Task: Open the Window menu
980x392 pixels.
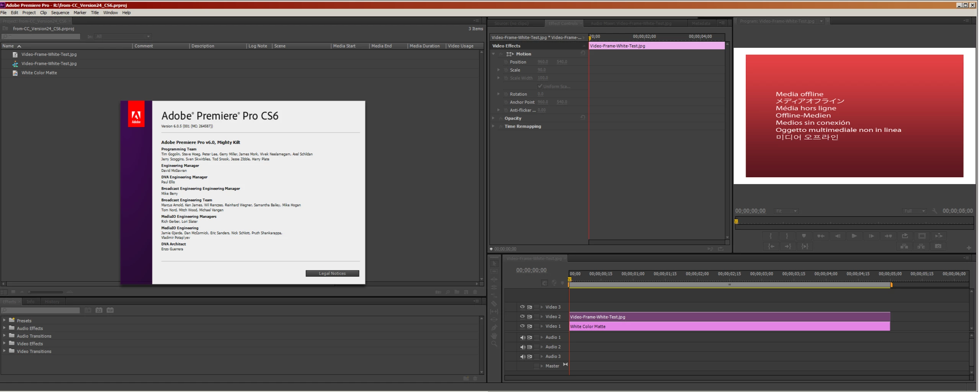Action: coord(110,13)
